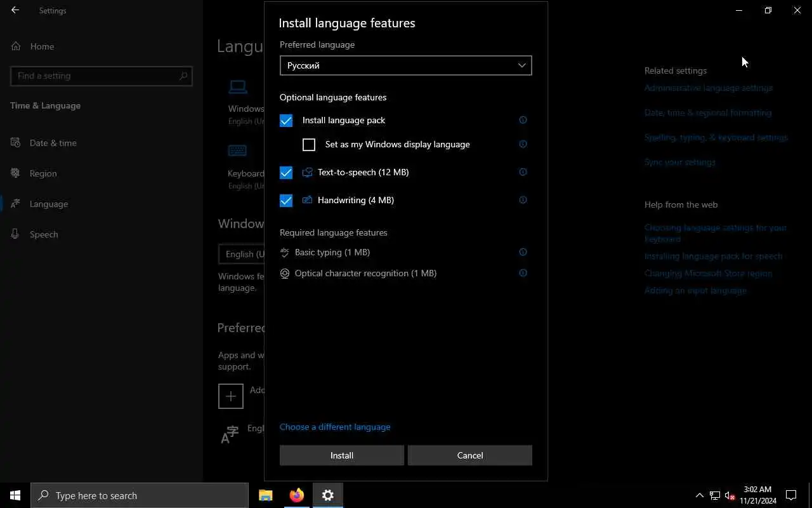Open Speech settings page
Image resolution: width=812 pixels, height=508 pixels.
point(44,234)
